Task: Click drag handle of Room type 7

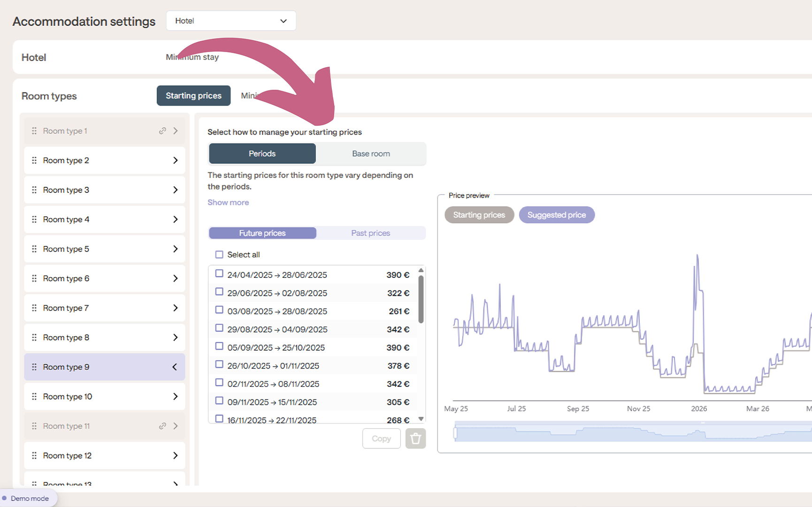Action: click(34, 308)
